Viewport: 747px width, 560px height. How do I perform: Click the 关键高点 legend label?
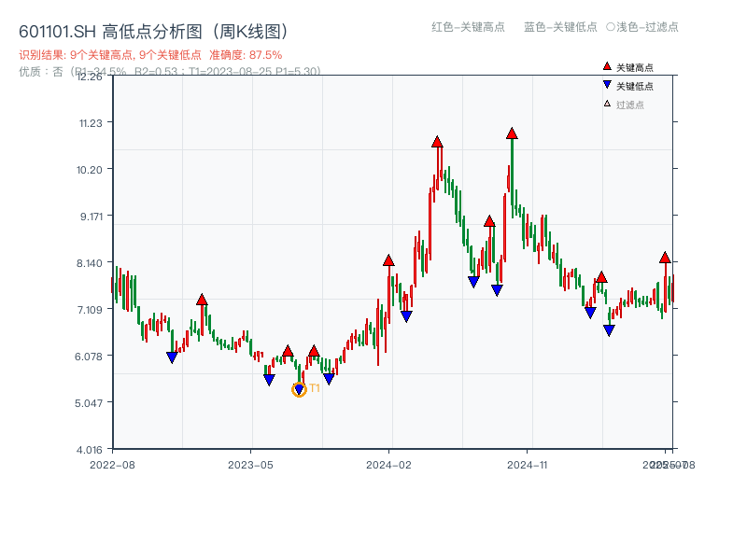tap(635, 67)
